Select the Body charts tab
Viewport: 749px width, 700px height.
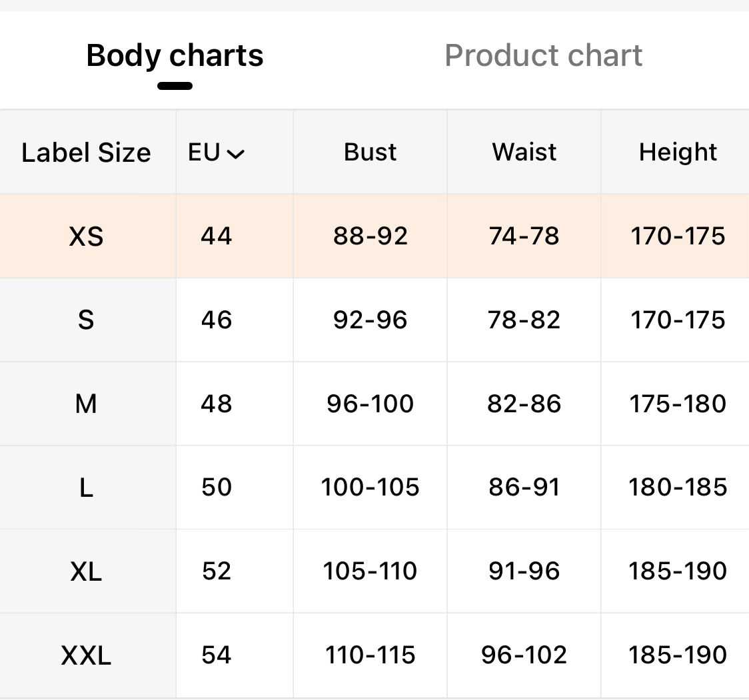tap(175, 55)
